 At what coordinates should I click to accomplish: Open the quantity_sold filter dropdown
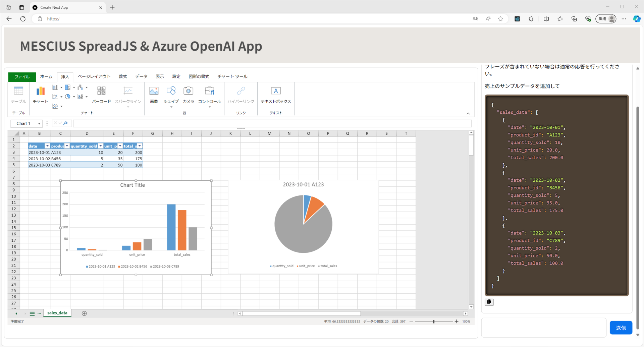[100, 146]
